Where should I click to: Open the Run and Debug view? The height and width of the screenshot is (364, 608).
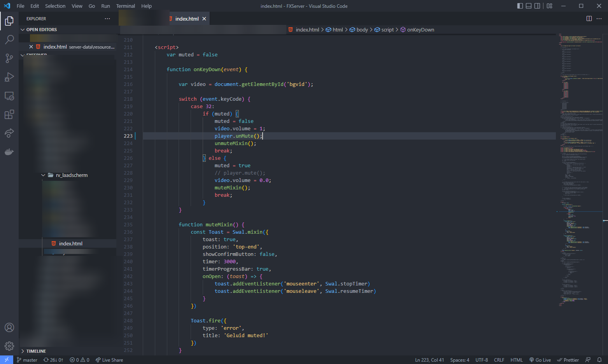[x=9, y=77]
